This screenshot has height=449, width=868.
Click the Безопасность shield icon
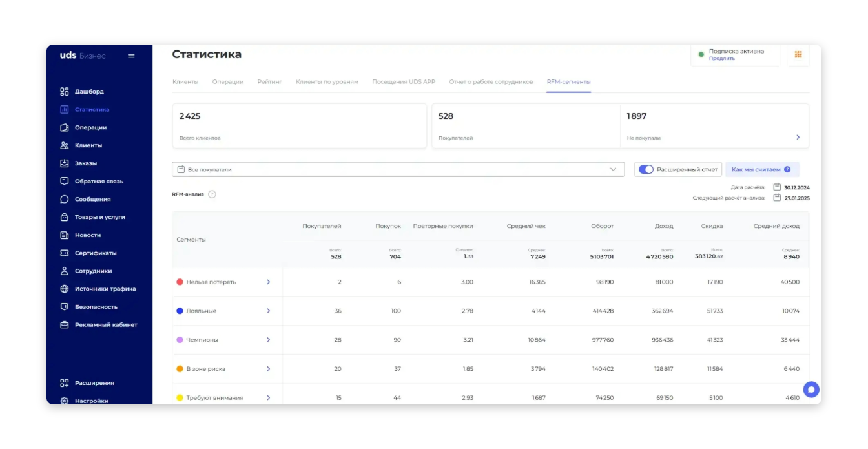[x=64, y=307]
